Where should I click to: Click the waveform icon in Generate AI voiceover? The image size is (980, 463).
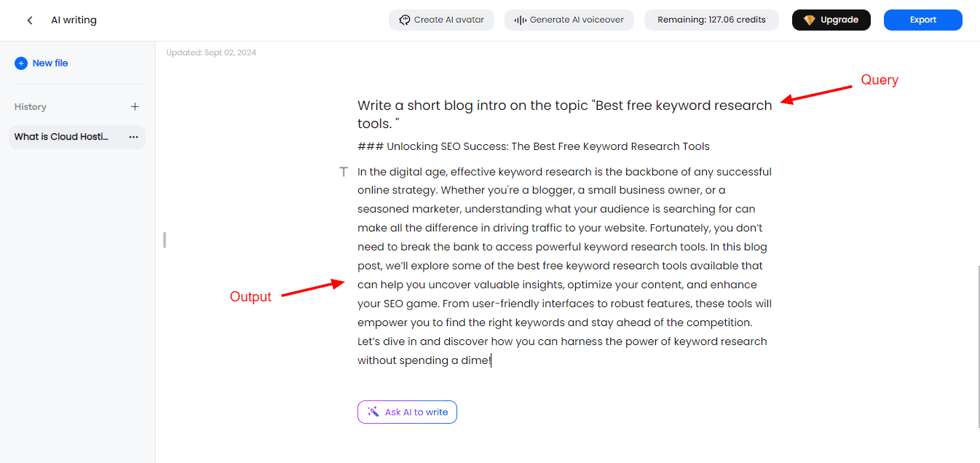(x=521, y=20)
